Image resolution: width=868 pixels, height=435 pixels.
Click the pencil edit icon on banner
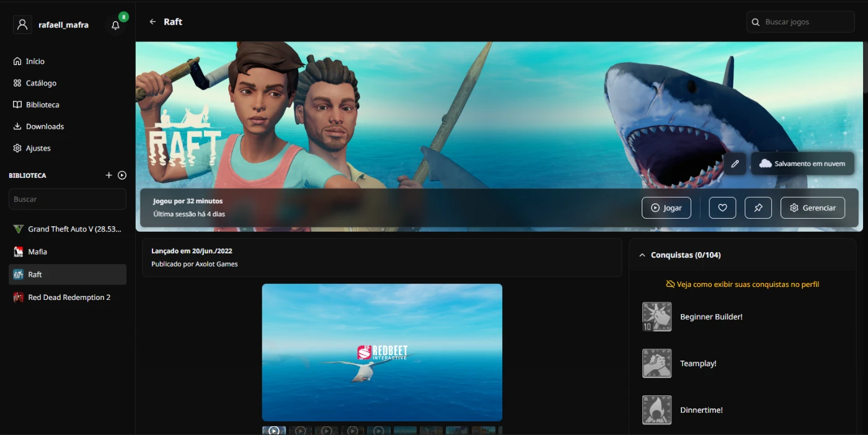pos(735,164)
